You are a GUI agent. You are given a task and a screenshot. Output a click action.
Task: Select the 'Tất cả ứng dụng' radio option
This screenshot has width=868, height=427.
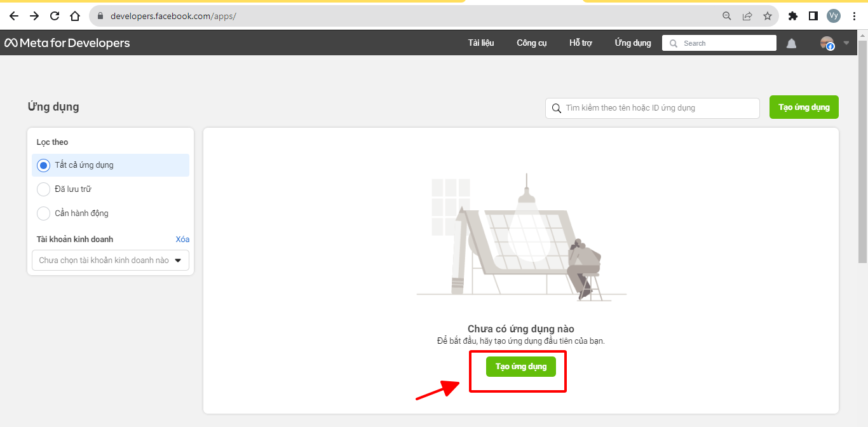click(x=43, y=165)
